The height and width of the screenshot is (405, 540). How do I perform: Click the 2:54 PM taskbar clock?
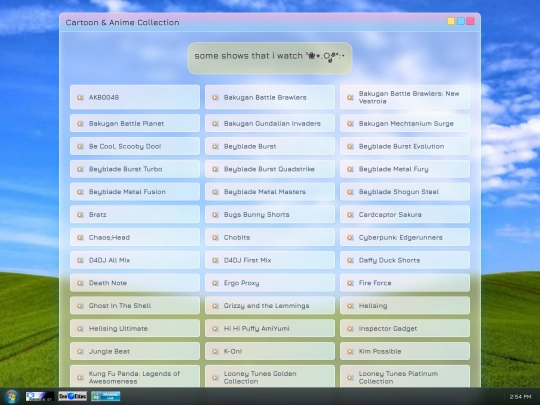[x=520, y=397]
